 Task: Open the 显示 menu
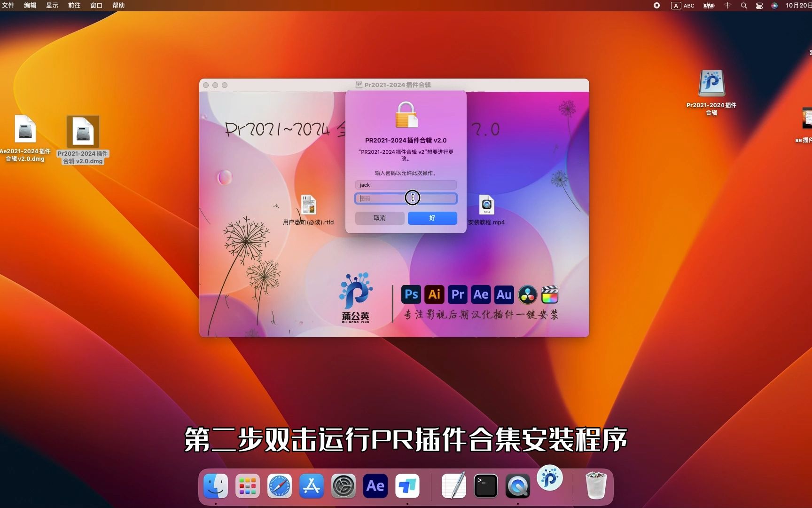[52, 6]
